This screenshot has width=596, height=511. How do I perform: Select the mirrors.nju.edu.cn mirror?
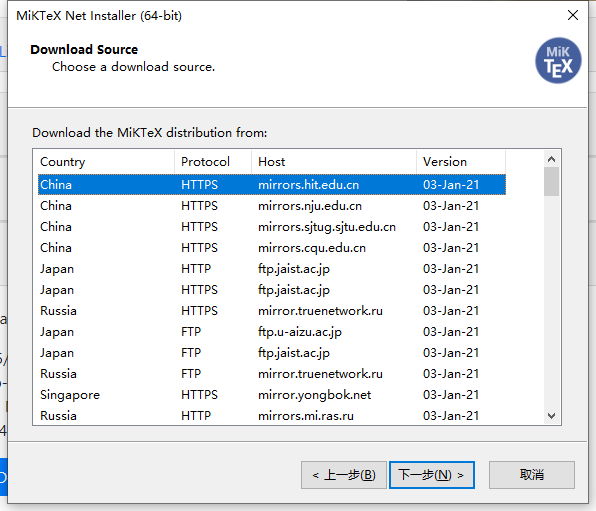(272, 206)
